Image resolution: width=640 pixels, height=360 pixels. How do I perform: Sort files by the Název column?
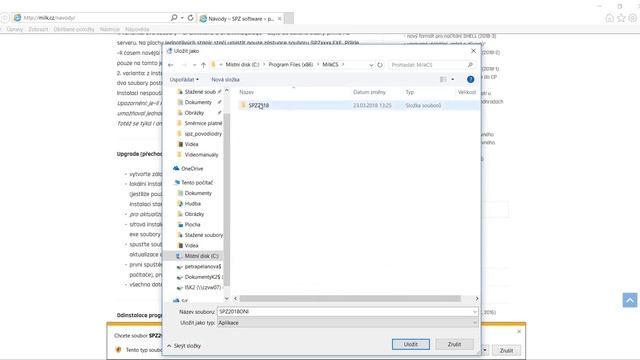click(x=247, y=92)
